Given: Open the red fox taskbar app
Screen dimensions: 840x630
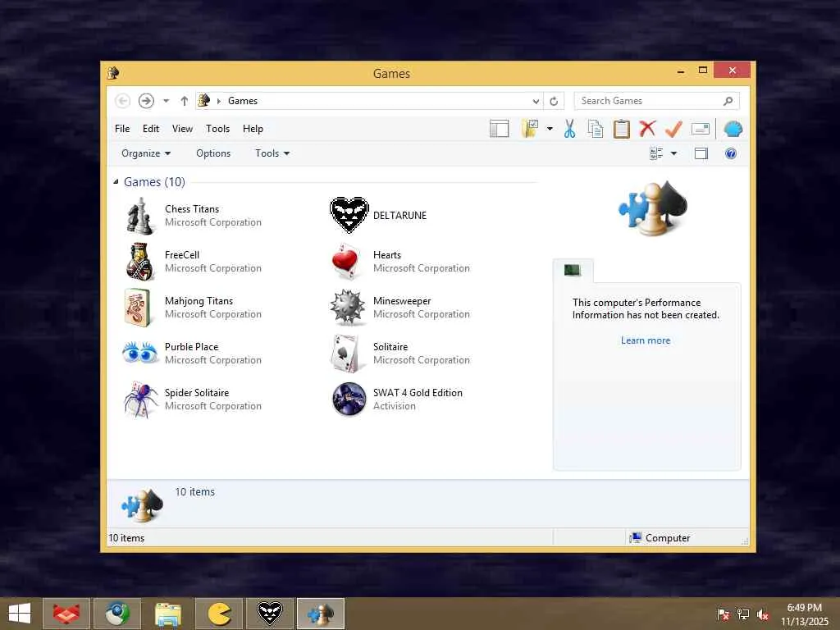Looking at the screenshot, I should tap(66, 614).
